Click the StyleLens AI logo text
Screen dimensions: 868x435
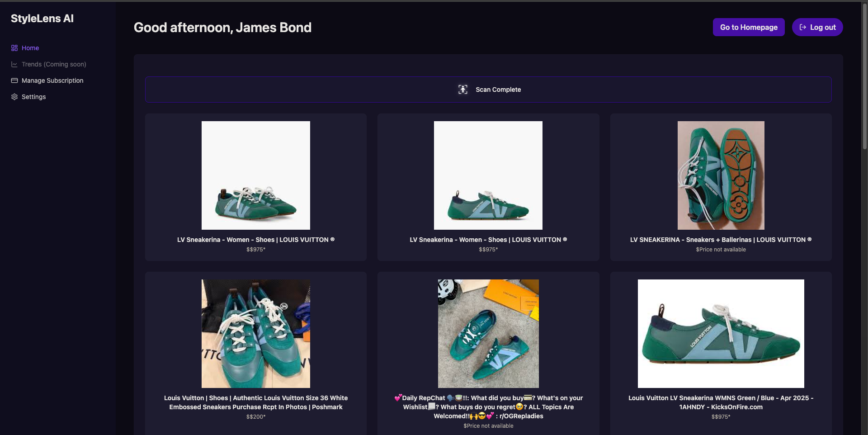(42, 19)
